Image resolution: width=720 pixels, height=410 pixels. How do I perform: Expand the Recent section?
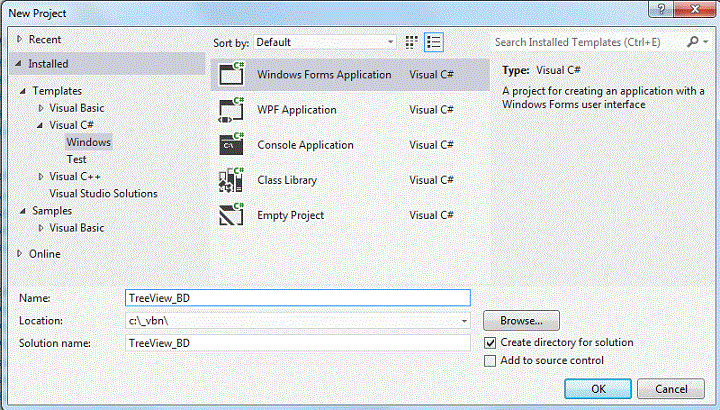click(x=19, y=39)
